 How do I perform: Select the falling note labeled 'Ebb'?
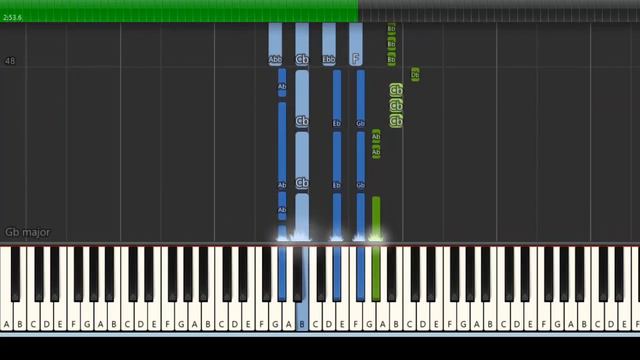pos(329,44)
